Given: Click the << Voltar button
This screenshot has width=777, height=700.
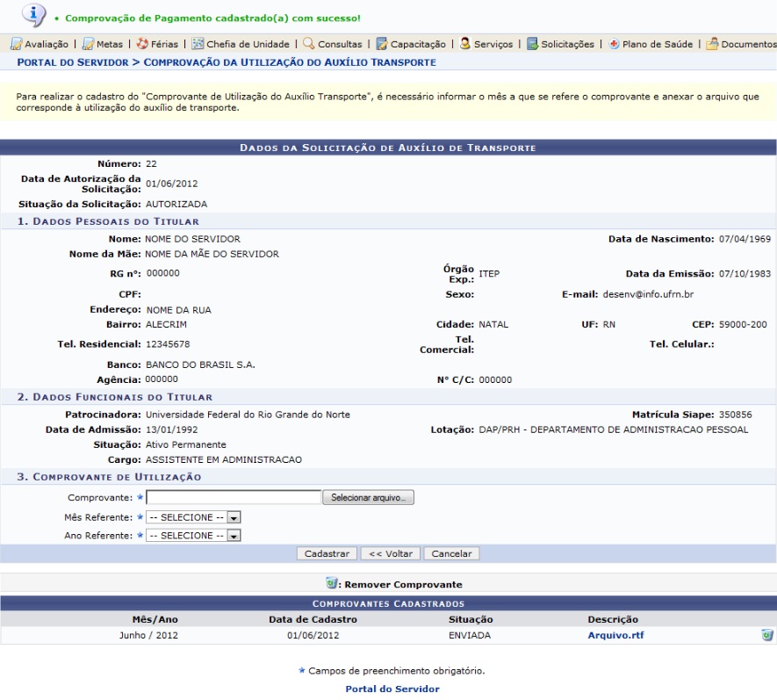Looking at the screenshot, I should click(391, 554).
